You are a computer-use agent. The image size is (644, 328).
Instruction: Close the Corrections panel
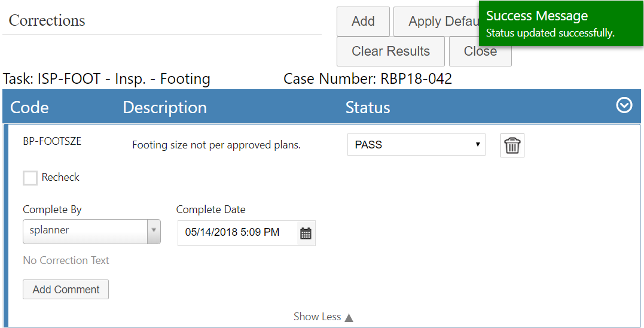480,51
